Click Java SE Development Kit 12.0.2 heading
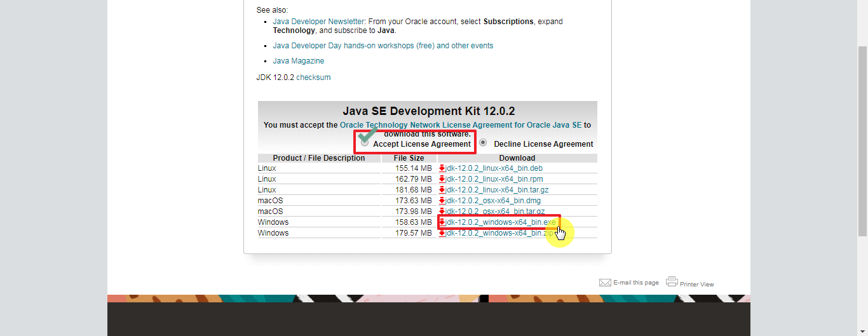Image resolution: width=868 pixels, height=336 pixels. (x=429, y=111)
